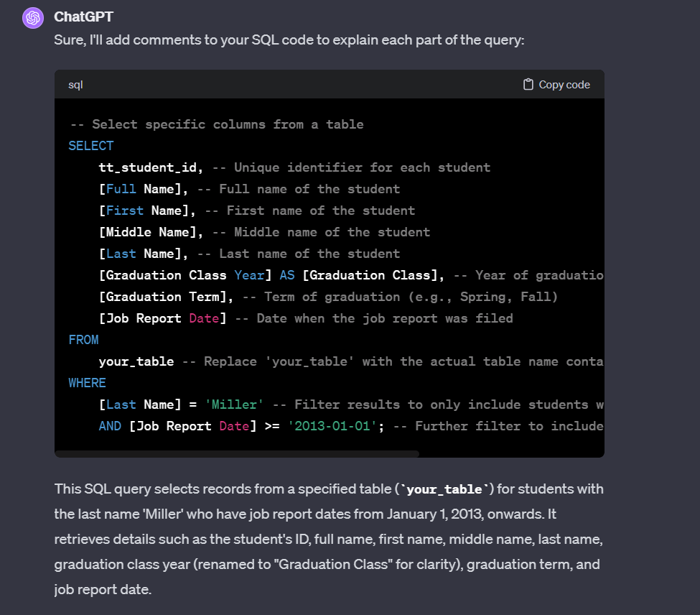Click the tt_student_id column name
The image size is (700, 615).
(x=147, y=167)
